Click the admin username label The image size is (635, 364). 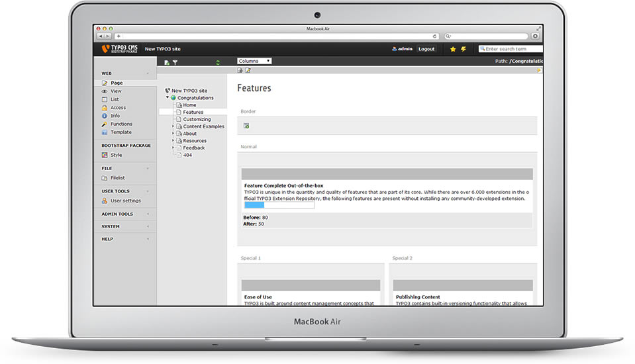[405, 49]
